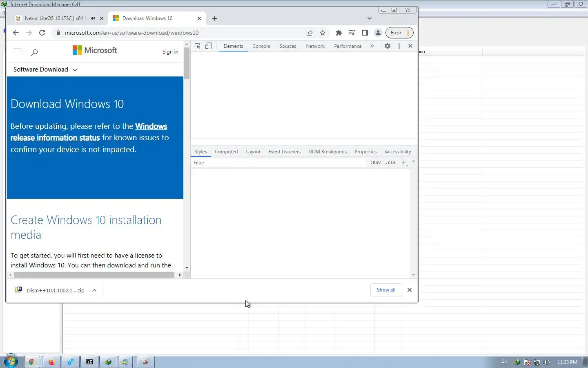Viewport: 588px width, 368px height.
Task: Expand the Software Download dropdown
Action: tap(45, 70)
